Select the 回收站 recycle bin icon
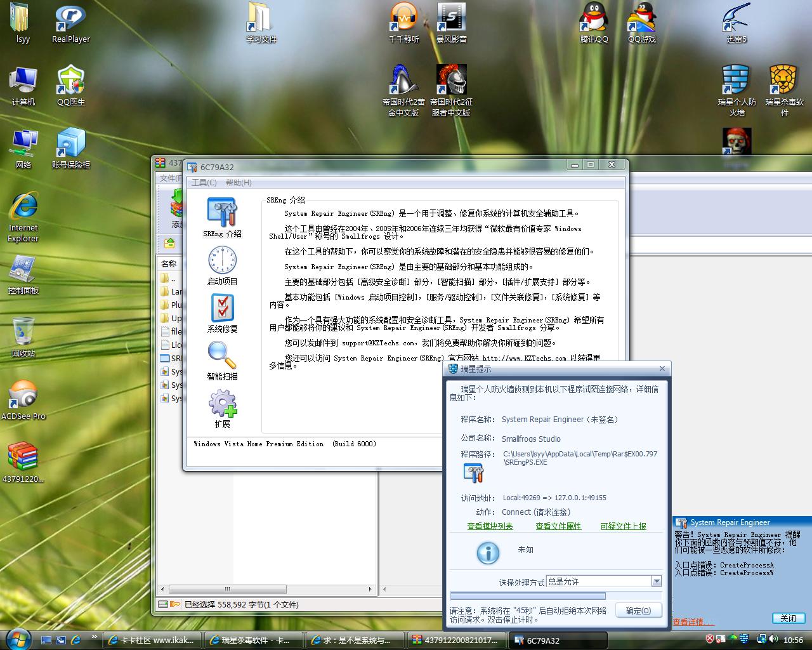 (x=23, y=338)
